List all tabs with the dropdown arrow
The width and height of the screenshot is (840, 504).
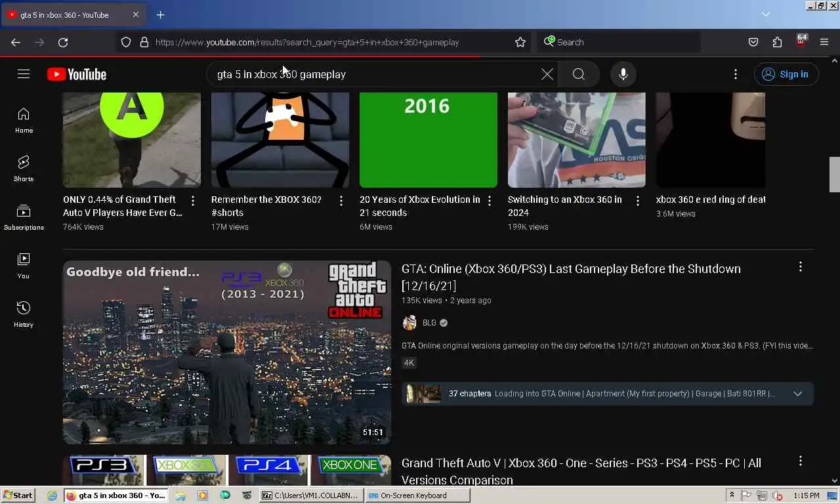[765, 14]
